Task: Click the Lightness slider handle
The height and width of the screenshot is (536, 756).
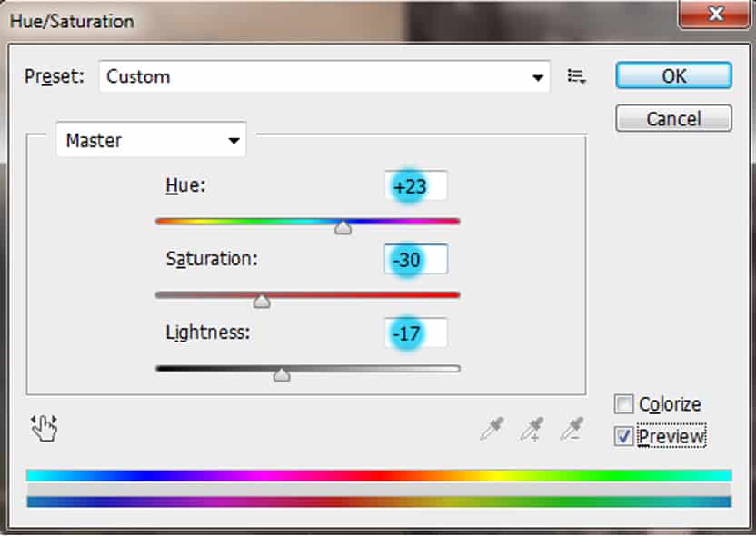Action: tap(282, 374)
